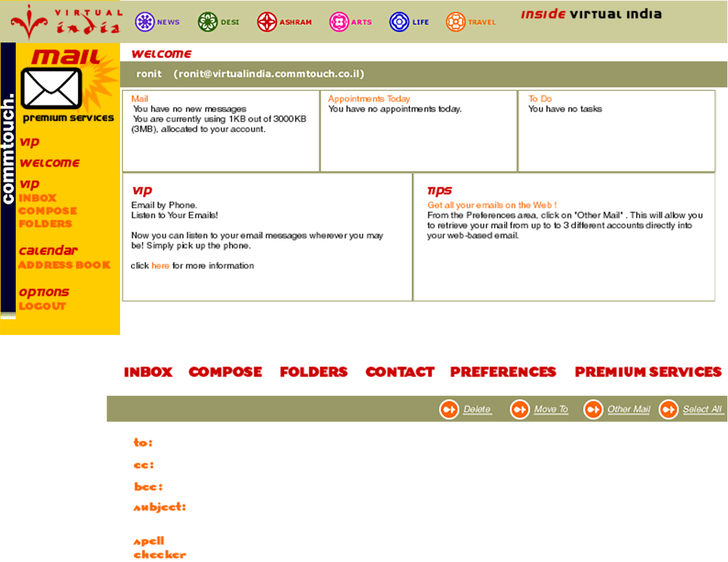Click the Move To link
Screen dimensions: 728x562
click(x=551, y=410)
